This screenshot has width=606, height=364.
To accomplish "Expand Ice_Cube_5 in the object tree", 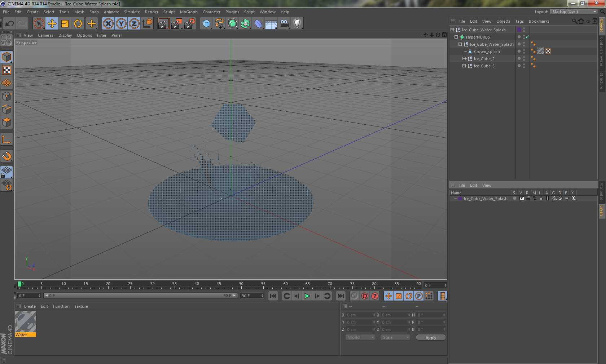I will tap(464, 66).
